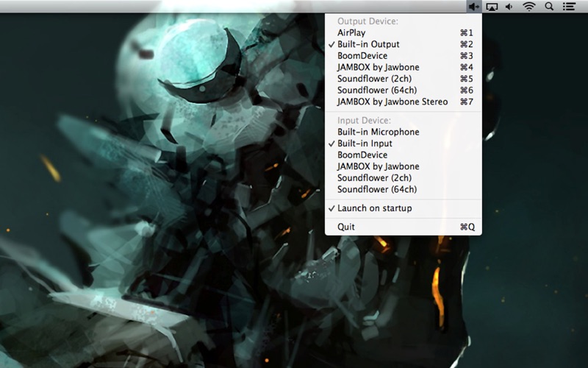Select Built-in Microphone as input
The width and height of the screenshot is (588, 368).
(x=403, y=132)
